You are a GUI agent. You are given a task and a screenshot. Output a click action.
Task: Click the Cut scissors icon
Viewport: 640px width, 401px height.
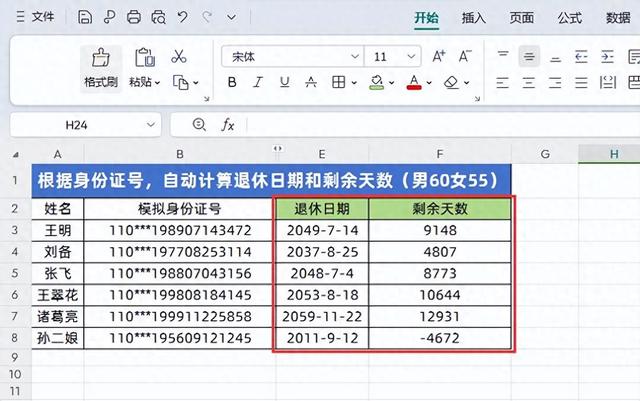tap(179, 56)
